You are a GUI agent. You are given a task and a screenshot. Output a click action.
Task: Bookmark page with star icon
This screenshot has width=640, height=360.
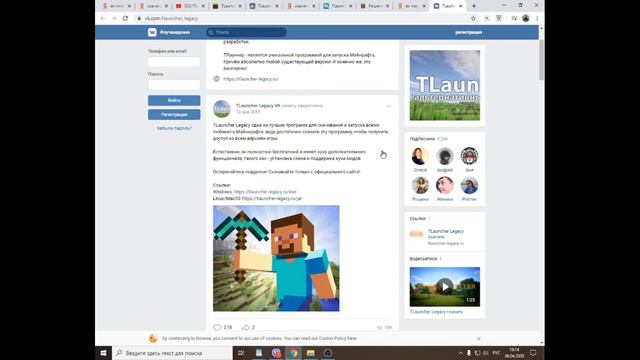pos(473,18)
